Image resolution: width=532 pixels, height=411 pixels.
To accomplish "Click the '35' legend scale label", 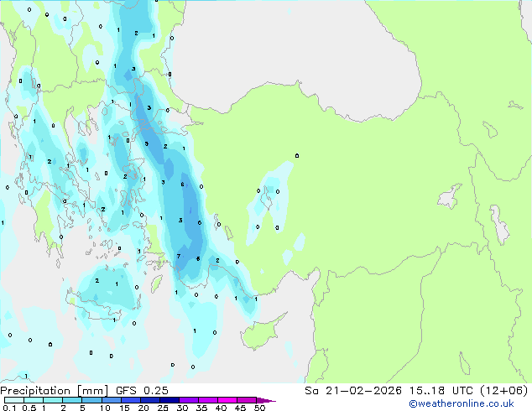I will 201,408.
